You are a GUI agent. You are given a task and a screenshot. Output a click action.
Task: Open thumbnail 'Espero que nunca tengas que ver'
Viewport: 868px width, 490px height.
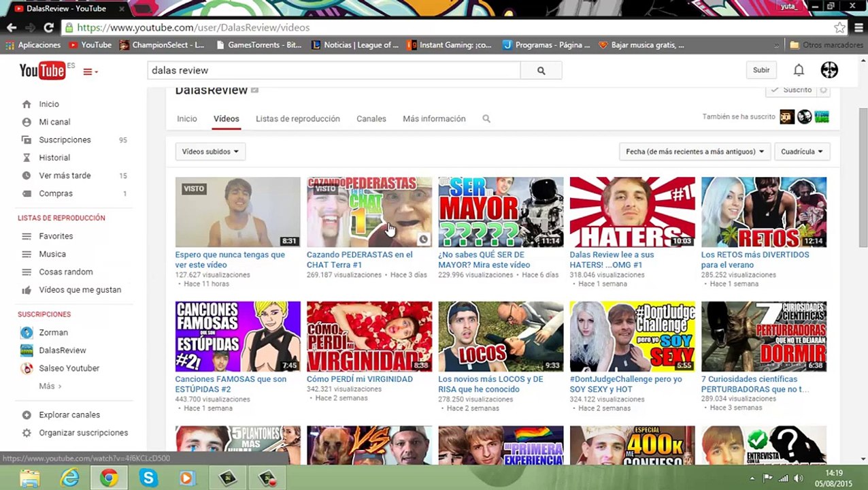(x=237, y=212)
